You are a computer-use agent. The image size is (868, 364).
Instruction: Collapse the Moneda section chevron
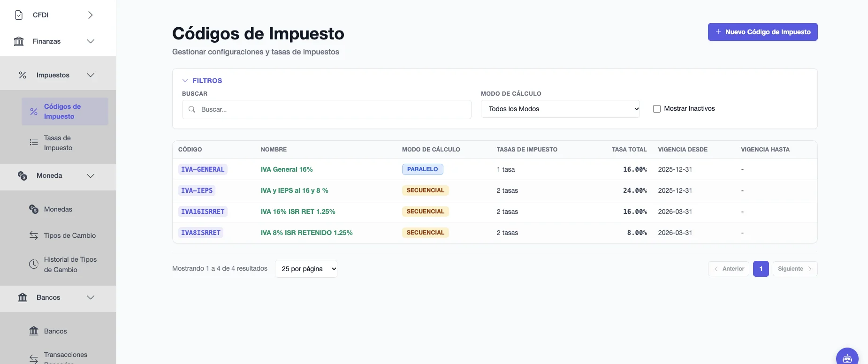pyautogui.click(x=91, y=175)
